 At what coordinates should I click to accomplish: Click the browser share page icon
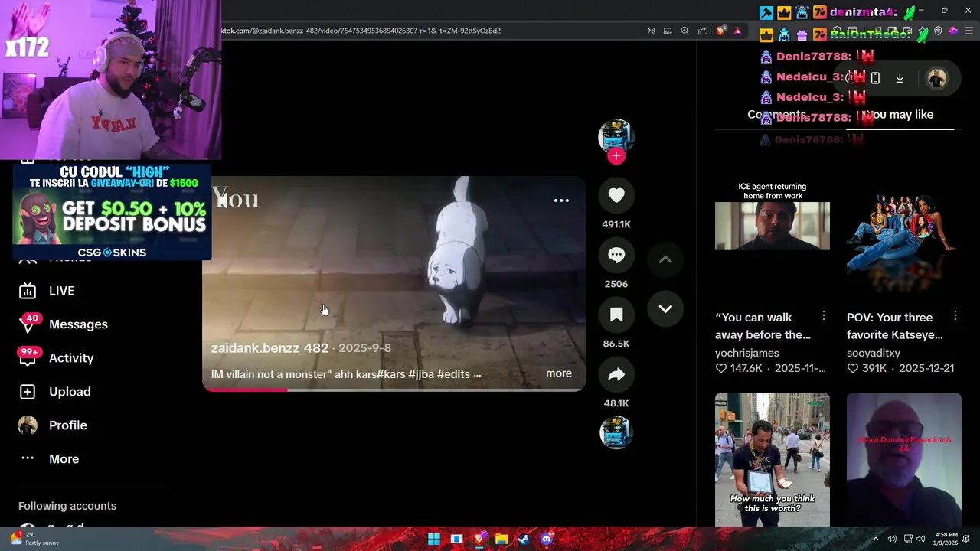coord(702,31)
